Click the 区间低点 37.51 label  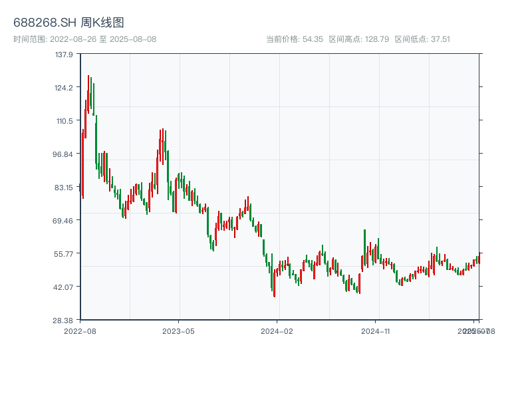point(422,39)
